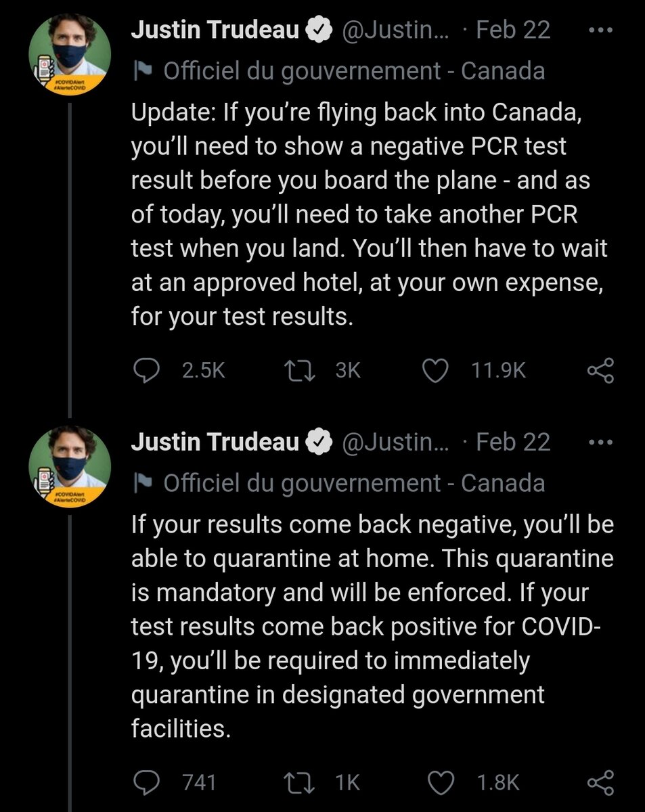Click the second tweet's Feb 22 timestamp
645x812 pixels.
[x=513, y=443]
